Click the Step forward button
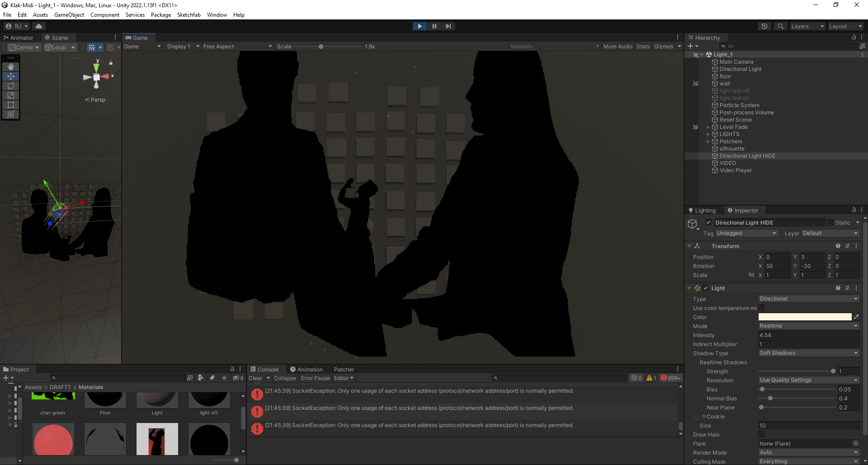Viewport: 868px width, 465px height. [x=448, y=26]
